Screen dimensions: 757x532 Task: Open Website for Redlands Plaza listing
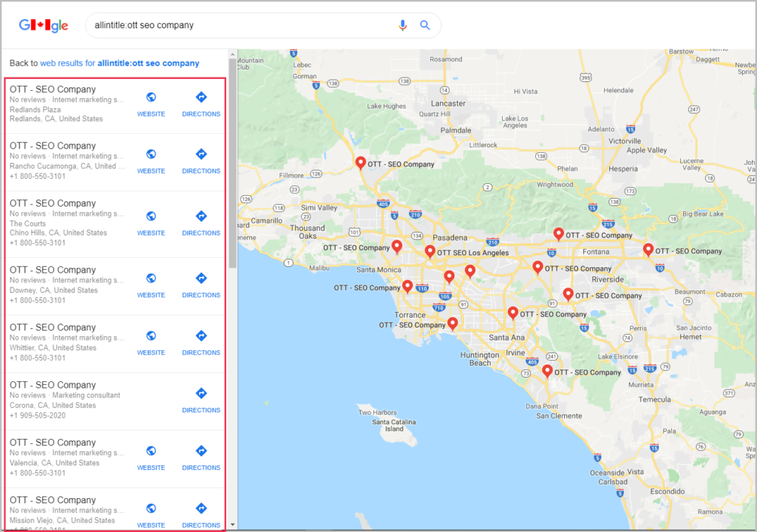tap(151, 103)
